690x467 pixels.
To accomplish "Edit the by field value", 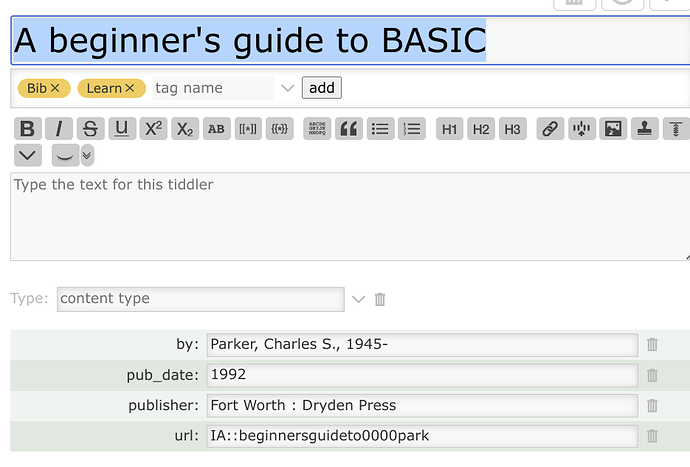I will [422, 345].
